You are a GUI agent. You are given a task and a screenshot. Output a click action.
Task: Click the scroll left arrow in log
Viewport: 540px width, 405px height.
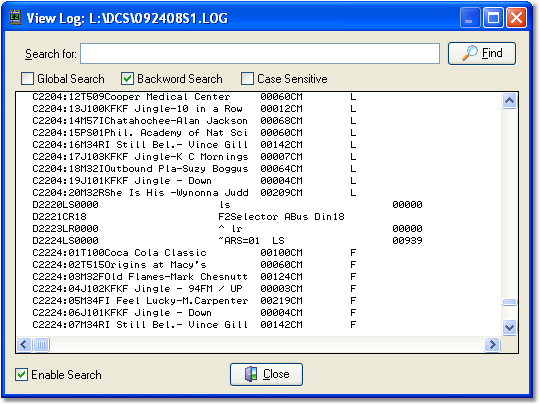pyautogui.click(x=24, y=344)
